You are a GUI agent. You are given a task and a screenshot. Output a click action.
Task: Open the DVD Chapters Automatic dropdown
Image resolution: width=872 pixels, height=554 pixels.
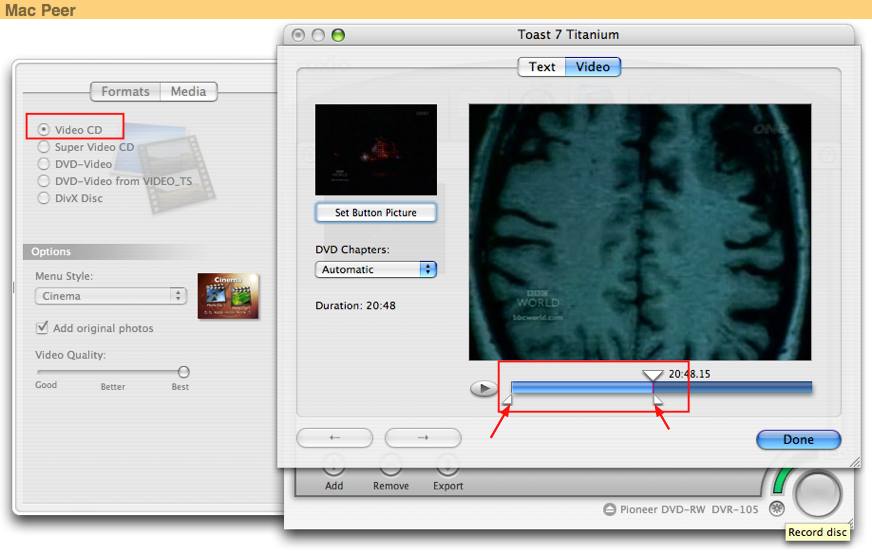[376, 269]
